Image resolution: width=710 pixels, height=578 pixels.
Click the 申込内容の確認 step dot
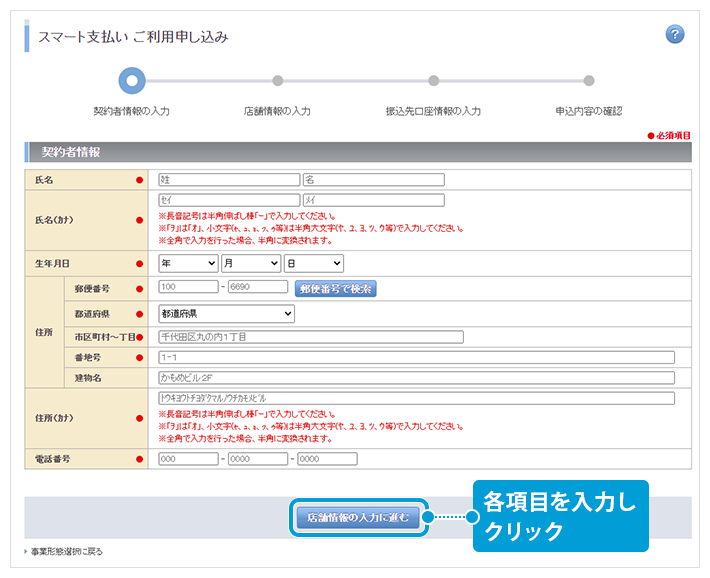(589, 81)
